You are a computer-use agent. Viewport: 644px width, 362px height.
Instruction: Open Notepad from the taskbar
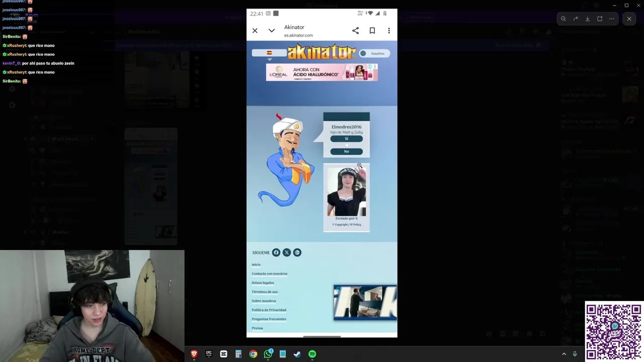(x=283, y=354)
